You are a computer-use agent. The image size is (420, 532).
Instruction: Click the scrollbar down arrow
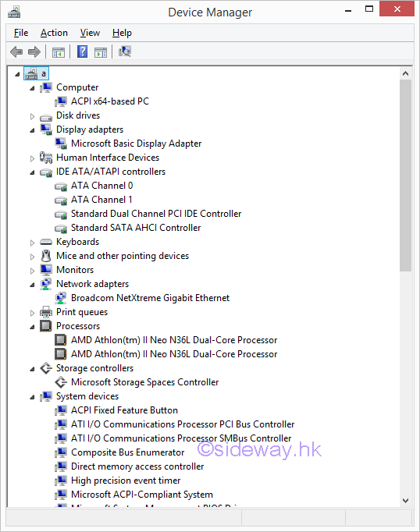(405, 501)
